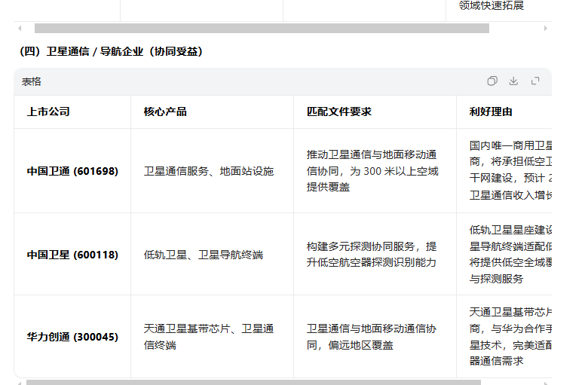This screenshot has width=588, height=385.
Task: Click the upper table's horizontal scrollbar thumb
Action: [x=262, y=28]
